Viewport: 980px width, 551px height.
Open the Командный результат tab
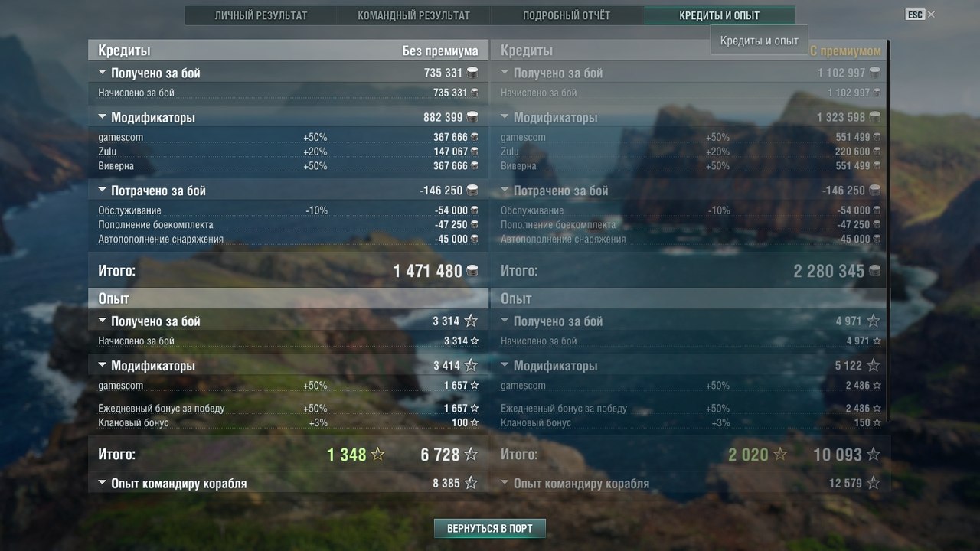coord(413,15)
